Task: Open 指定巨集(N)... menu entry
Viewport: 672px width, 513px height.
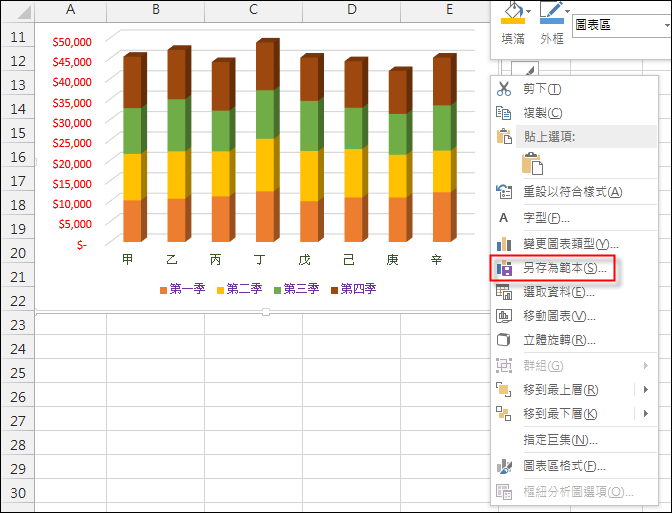Action: (x=574, y=440)
